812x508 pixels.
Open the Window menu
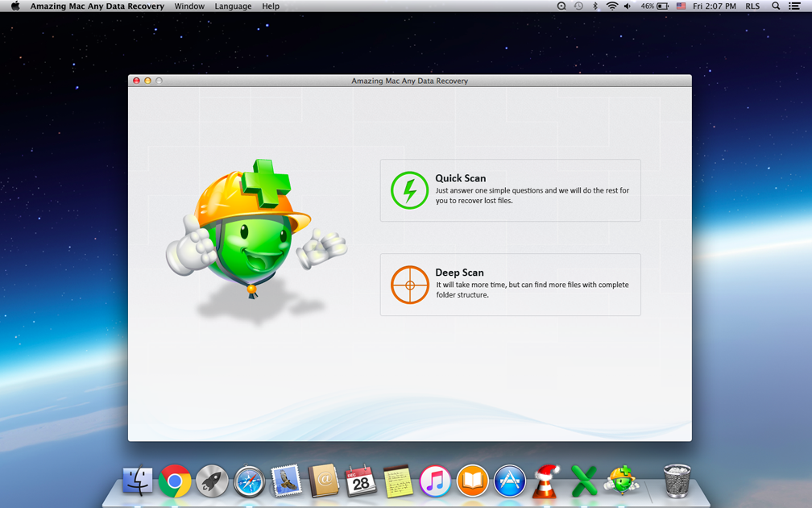[189, 6]
